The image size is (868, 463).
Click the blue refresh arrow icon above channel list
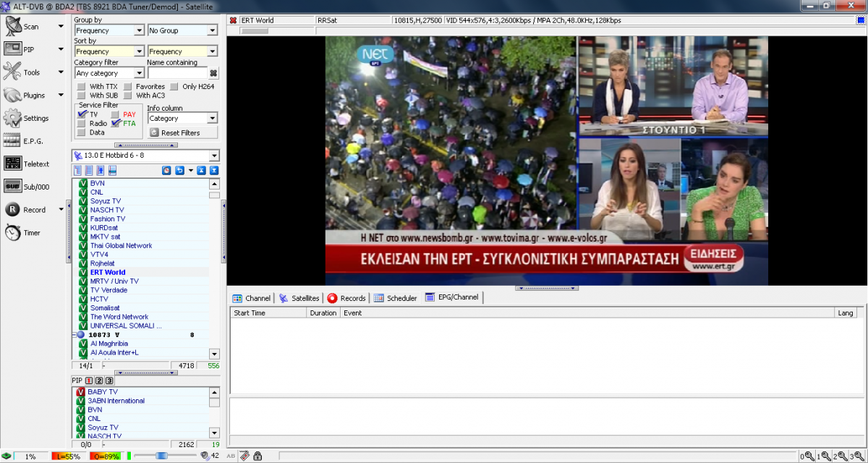[179, 171]
